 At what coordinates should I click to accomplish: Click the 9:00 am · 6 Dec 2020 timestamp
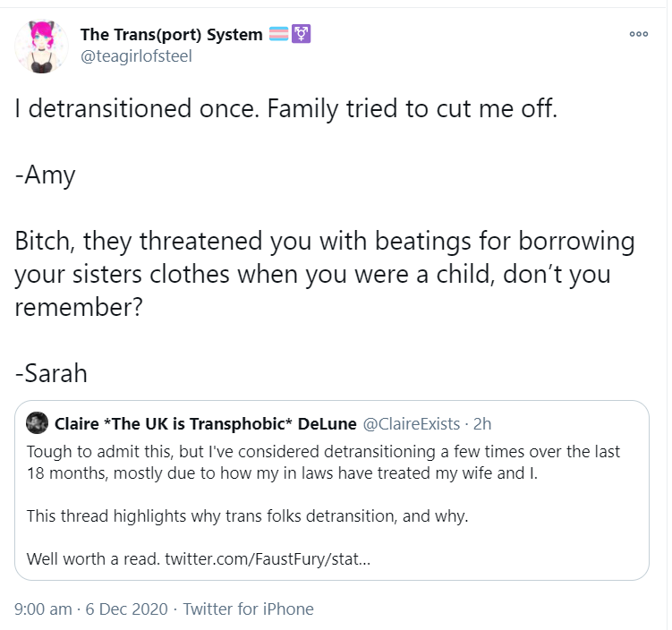coord(91,609)
